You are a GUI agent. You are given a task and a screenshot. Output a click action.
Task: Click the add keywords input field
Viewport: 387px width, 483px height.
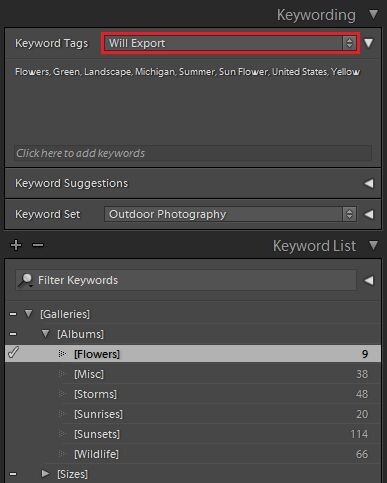pos(193,153)
